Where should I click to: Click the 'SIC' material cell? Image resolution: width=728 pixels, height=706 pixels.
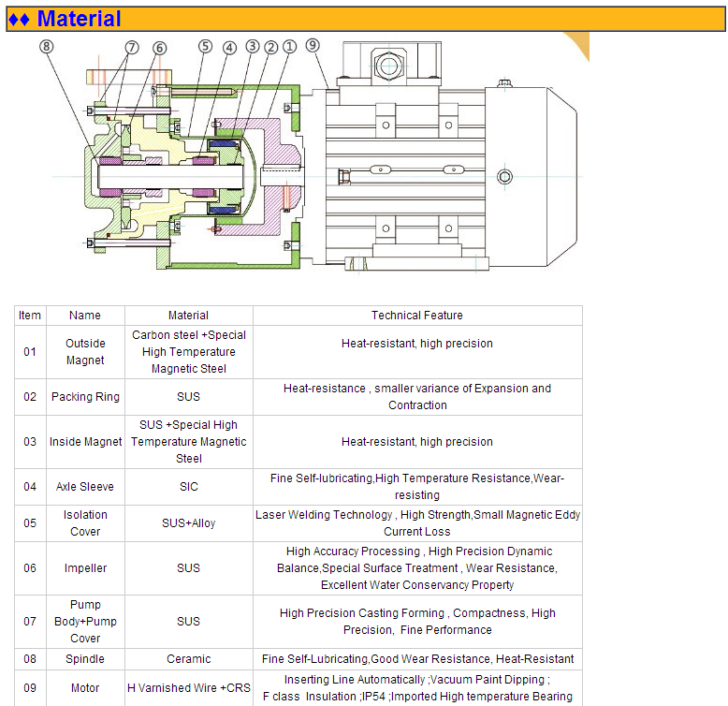(x=188, y=486)
